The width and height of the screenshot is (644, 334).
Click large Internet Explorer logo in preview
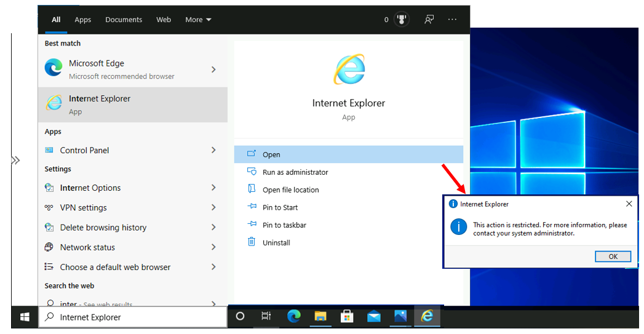(349, 69)
